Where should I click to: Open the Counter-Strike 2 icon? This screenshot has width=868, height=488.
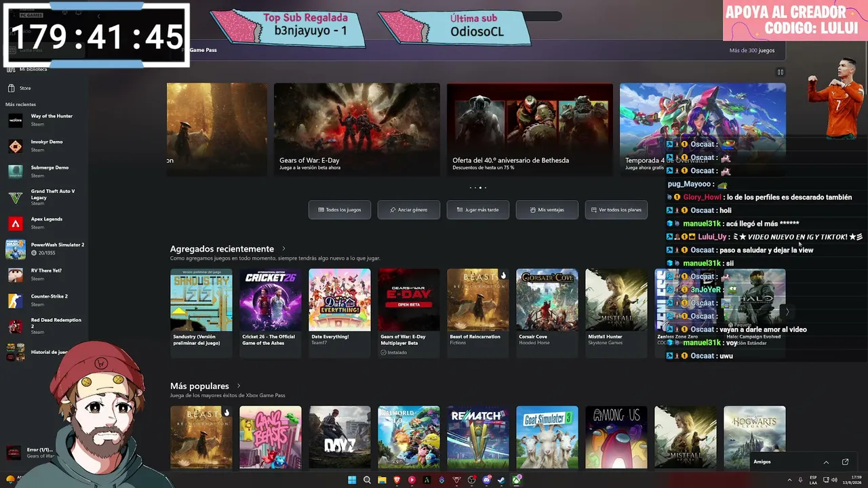point(15,300)
